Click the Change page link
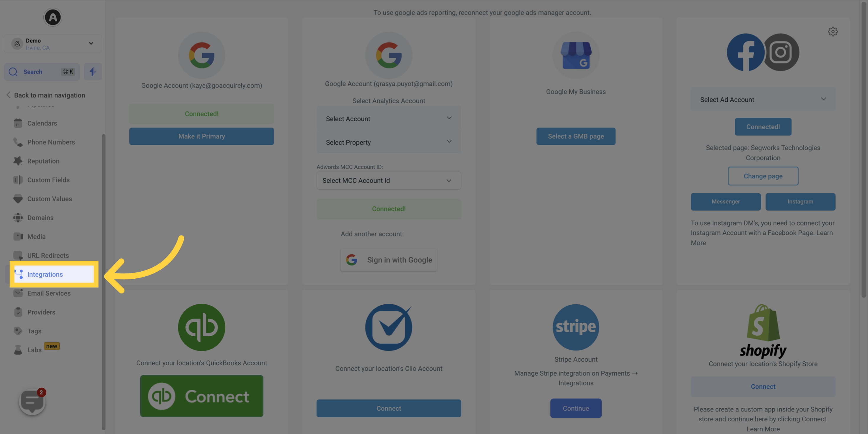This screenshot has width=868, height=434. 763,175
